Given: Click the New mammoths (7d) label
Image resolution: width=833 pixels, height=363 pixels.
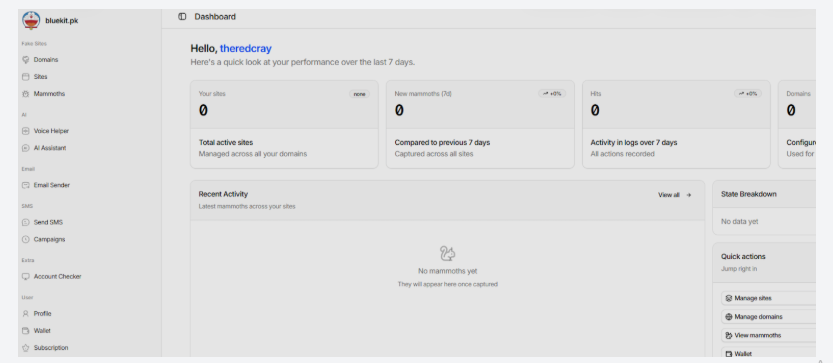Looking at the screenshot, I should (x=423, y=94).
